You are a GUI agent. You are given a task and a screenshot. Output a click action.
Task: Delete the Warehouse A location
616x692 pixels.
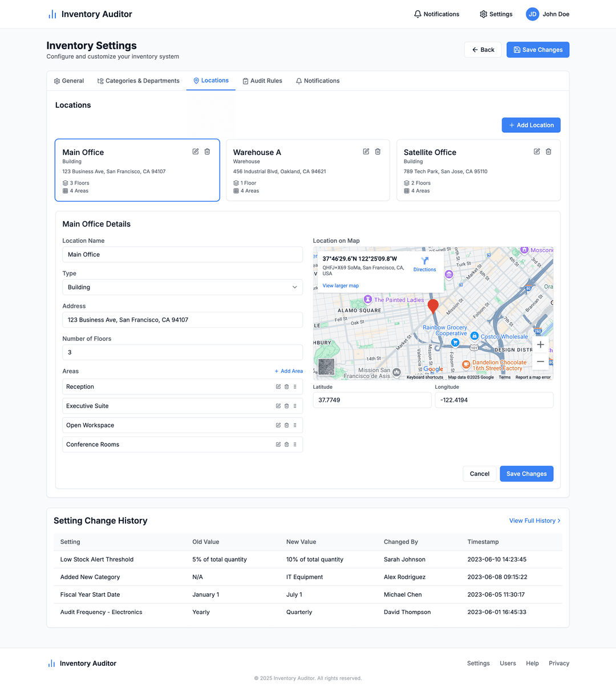click(378, 152)
